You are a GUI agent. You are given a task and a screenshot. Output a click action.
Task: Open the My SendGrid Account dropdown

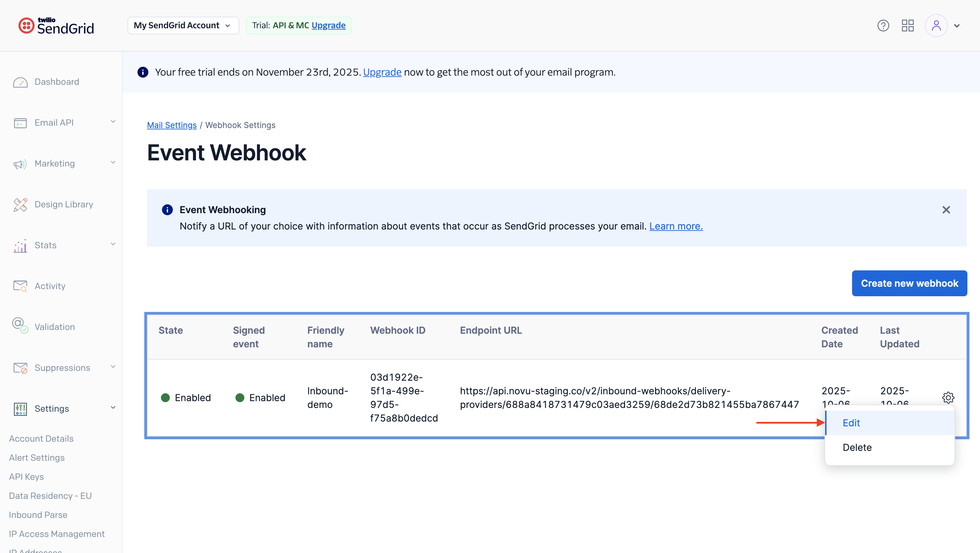[x=183, y=25]
